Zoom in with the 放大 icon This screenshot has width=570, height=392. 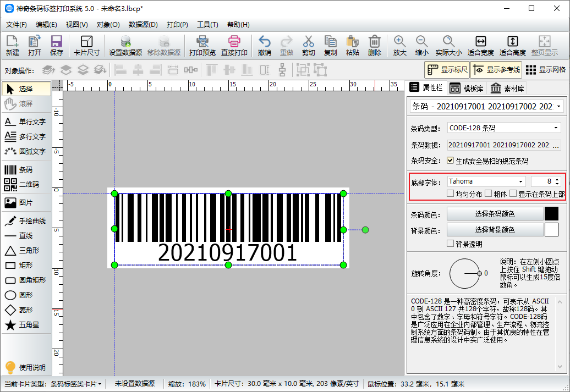(x=399, y=46)
